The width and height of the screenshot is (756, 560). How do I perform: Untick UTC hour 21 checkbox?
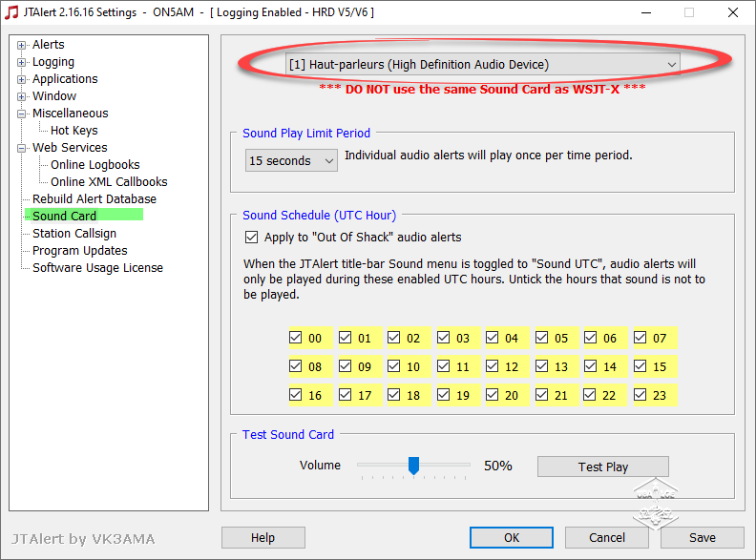(x=541, y=395)
